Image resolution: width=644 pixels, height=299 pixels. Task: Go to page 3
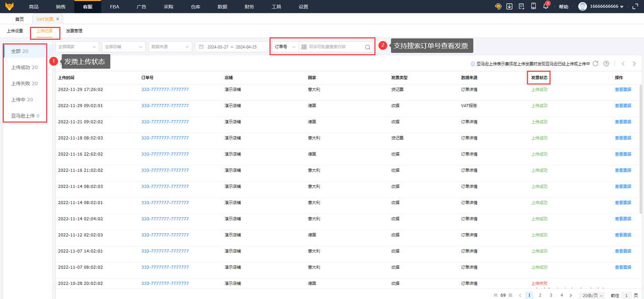(551, 295)
